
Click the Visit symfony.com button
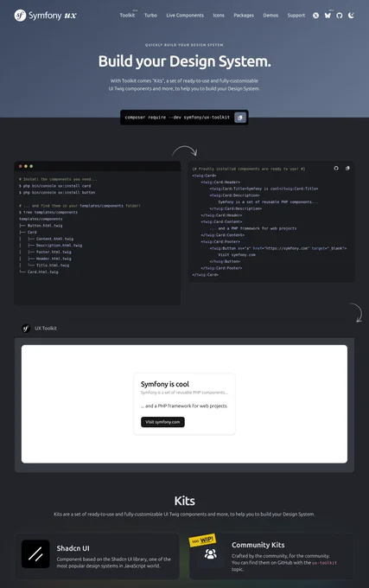point(162,422)
